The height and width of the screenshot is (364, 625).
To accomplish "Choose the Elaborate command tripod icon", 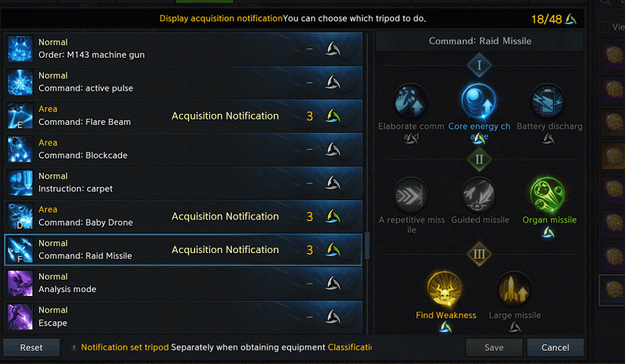I will pyautogui.click(x=411, y=101).
